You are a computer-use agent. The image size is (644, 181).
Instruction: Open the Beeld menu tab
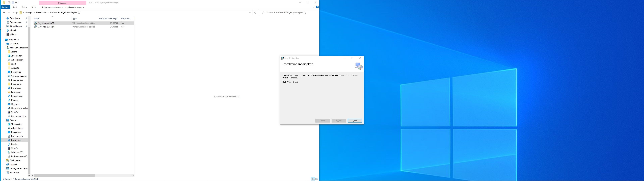[x=34, y=7]
